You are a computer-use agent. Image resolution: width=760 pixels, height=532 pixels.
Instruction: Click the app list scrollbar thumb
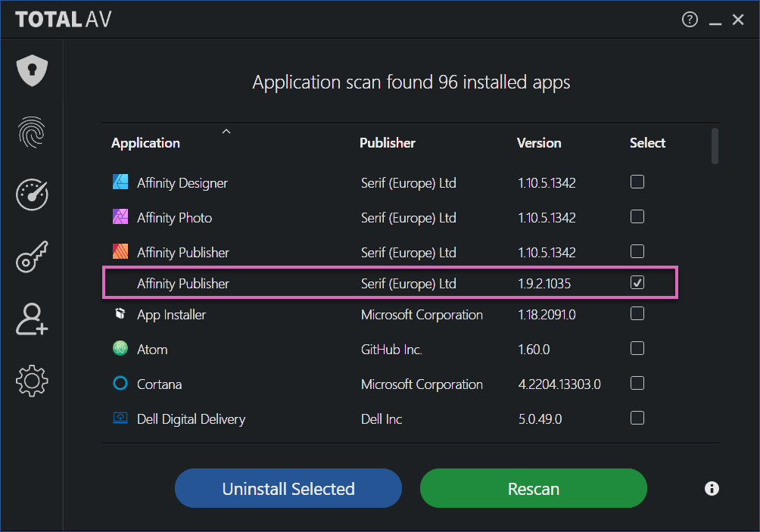point(715,146)
